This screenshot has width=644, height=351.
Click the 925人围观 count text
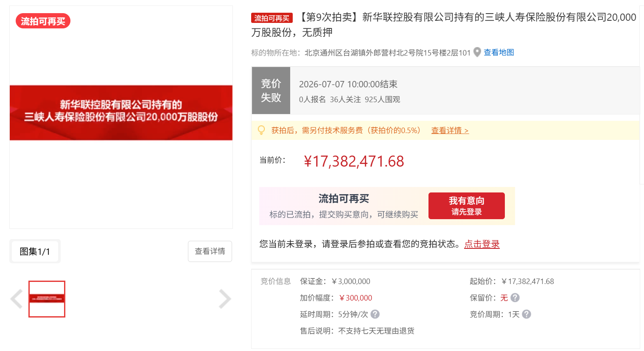pyautogui.click(x=382, y=99)
